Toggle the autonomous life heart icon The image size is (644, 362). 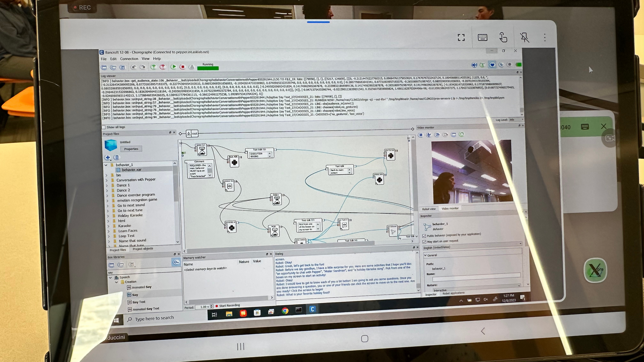pos(492,65)
